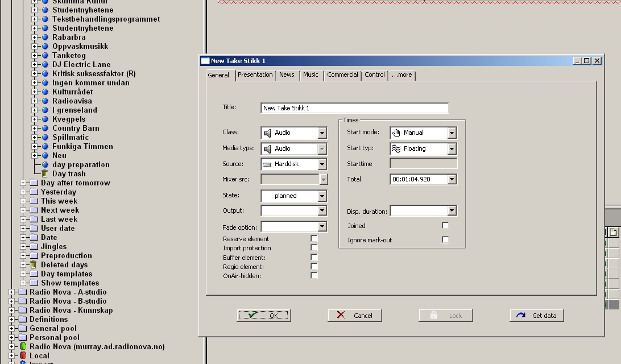
Task: Click the Deleted days trash icon
Action: pos(34,265)
